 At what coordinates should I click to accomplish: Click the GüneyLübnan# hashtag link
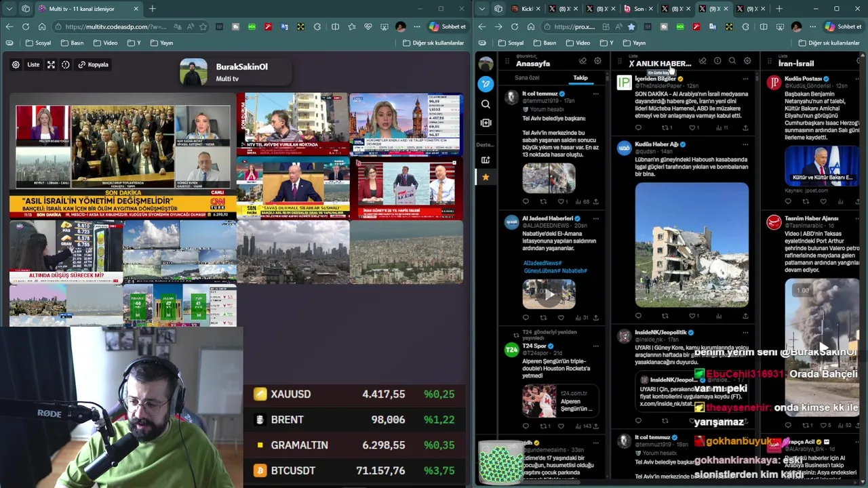click(542, 270)
